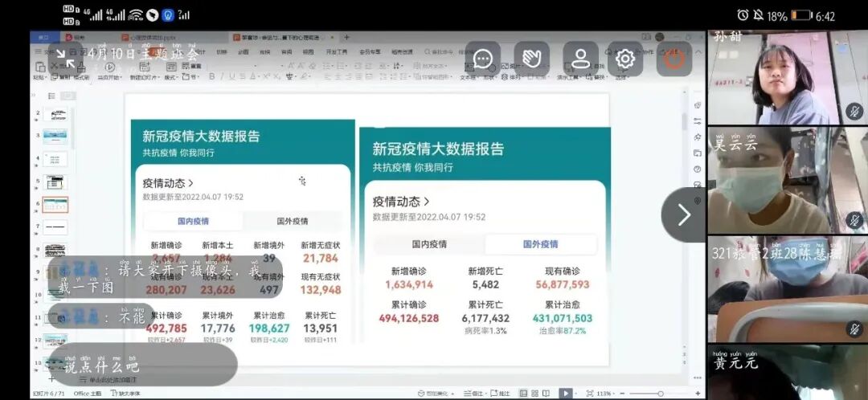Start slideshow from status bar play button
The height and width of the screenshot is (400, 868).
[565, 394]
